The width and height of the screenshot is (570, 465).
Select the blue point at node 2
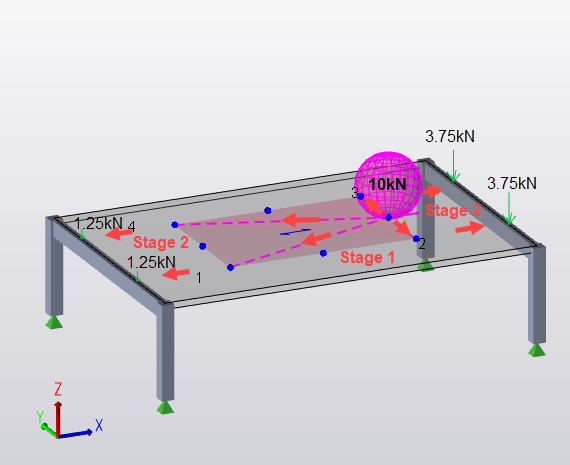416,239
